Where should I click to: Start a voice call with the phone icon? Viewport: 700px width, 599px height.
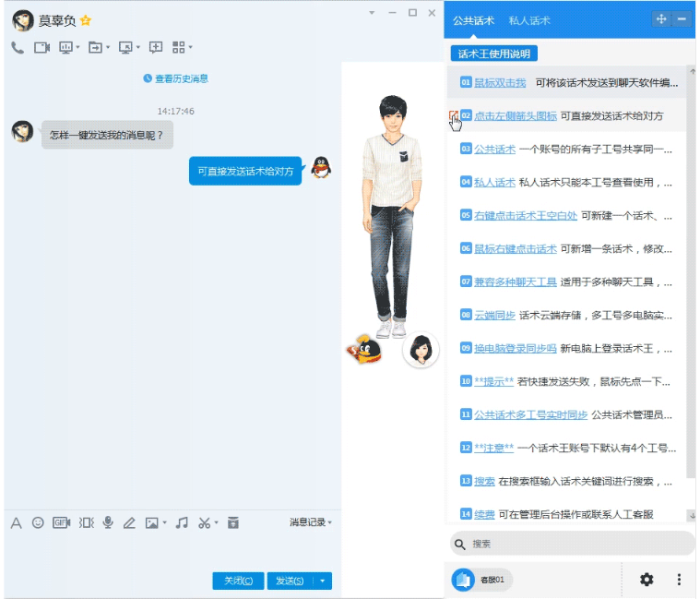(x=18, y=47)
